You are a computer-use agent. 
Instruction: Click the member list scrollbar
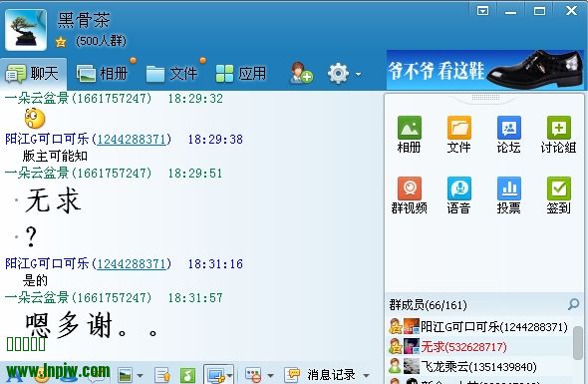pos(578,343)
